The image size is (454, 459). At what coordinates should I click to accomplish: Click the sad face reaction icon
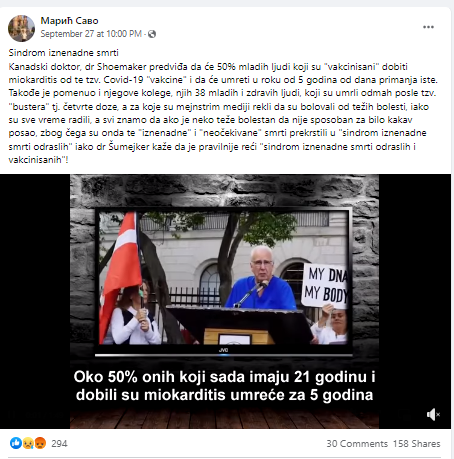click(28, 443)
